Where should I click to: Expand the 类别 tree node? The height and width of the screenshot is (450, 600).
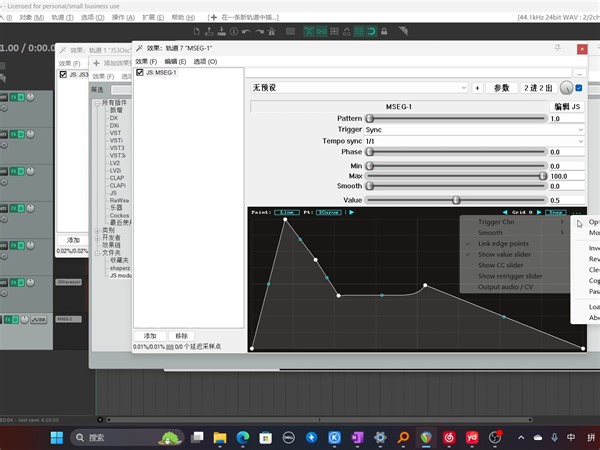[x=98, y=230]
